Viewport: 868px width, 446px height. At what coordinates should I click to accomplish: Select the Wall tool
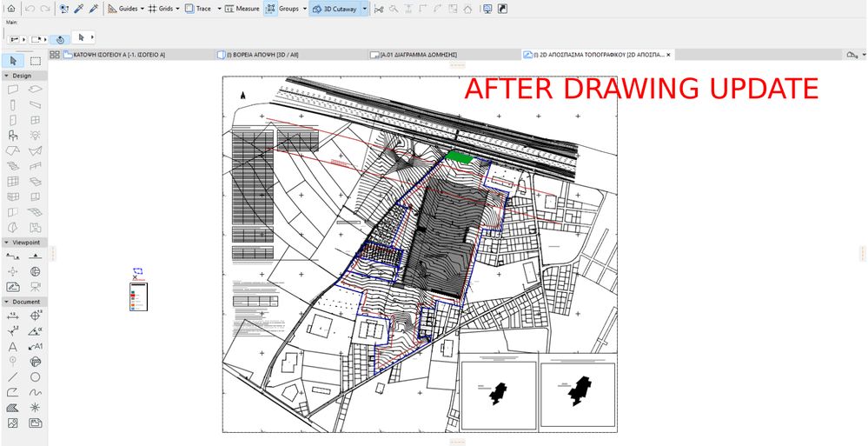pos(13,90)
